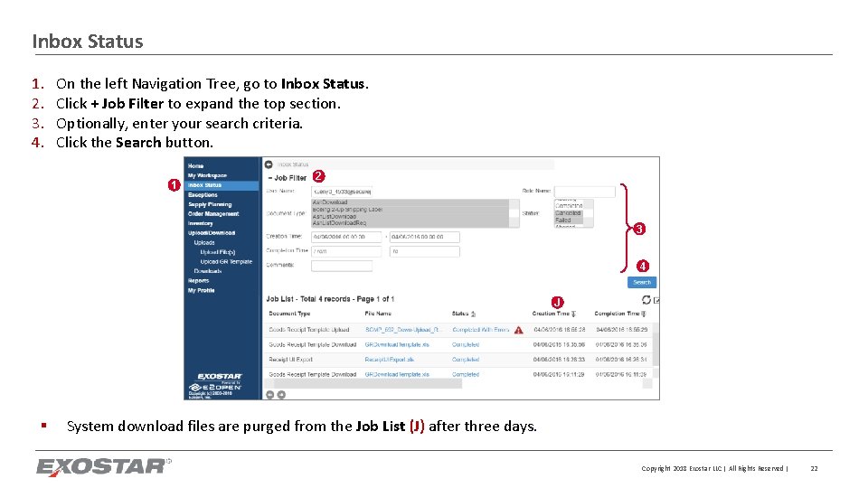Open My Workspace in the navigation tree
This screenshot has width=868, height=488.
[x=207, y=175]
